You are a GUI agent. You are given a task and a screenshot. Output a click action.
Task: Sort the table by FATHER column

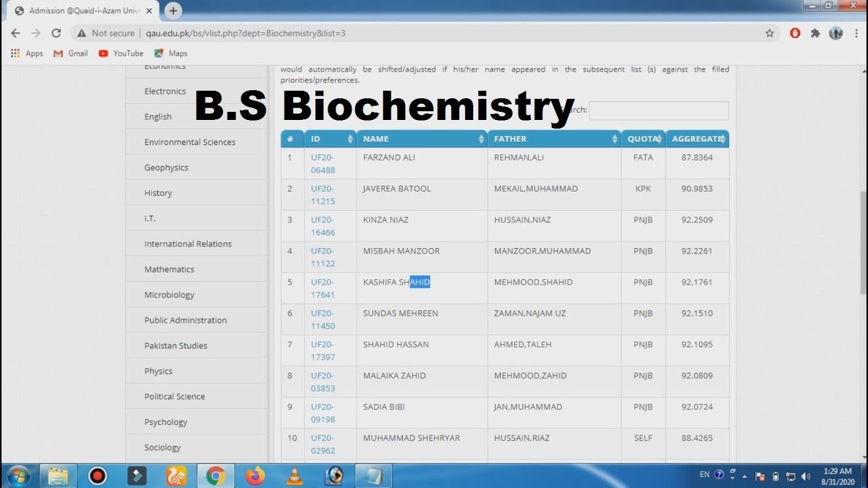click(554, 139)
